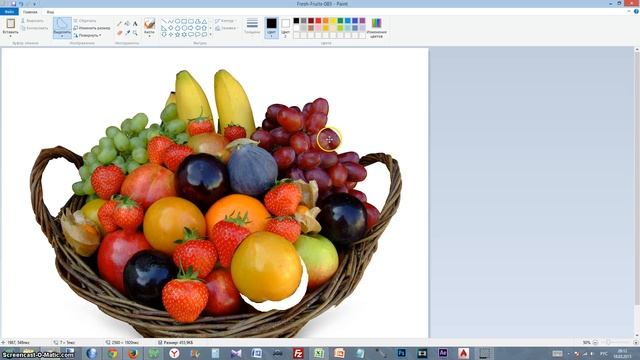Expand the Brushes dropdown arrow

click(x=149, y=36)
